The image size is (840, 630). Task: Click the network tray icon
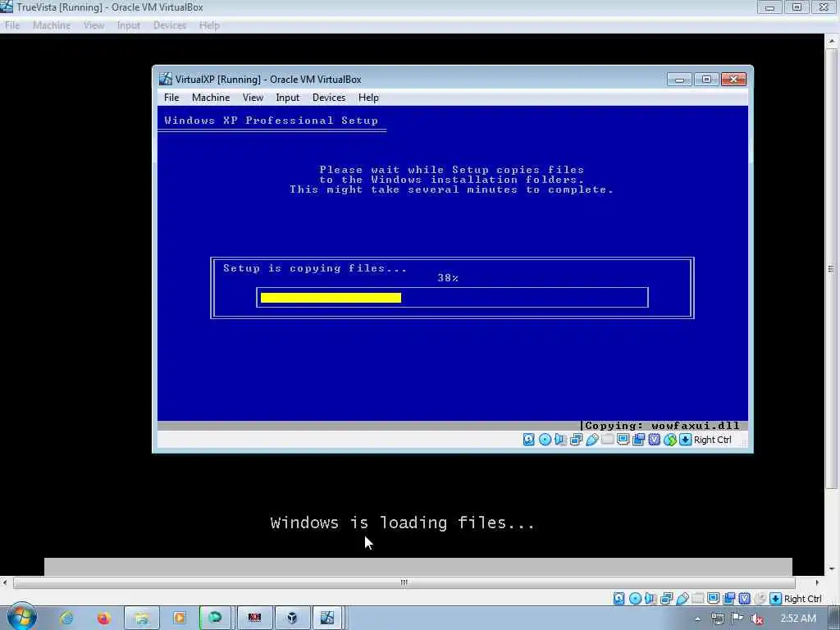(717, 619)
